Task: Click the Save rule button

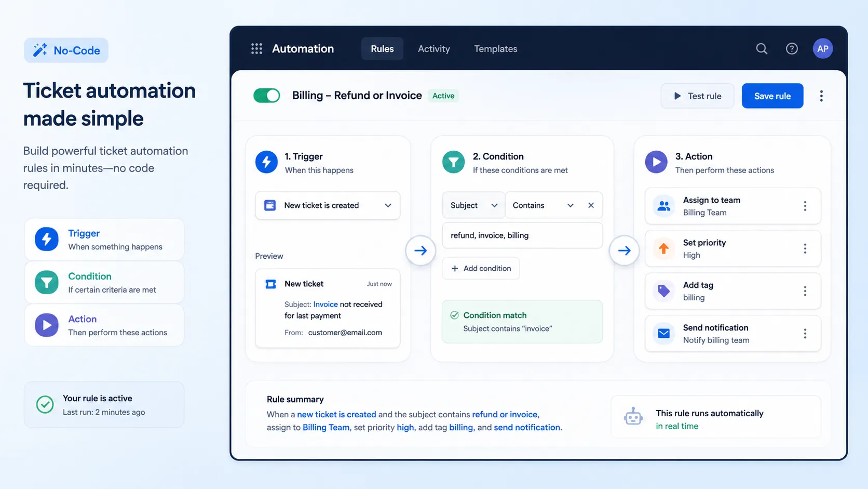Action: point(772,96)
